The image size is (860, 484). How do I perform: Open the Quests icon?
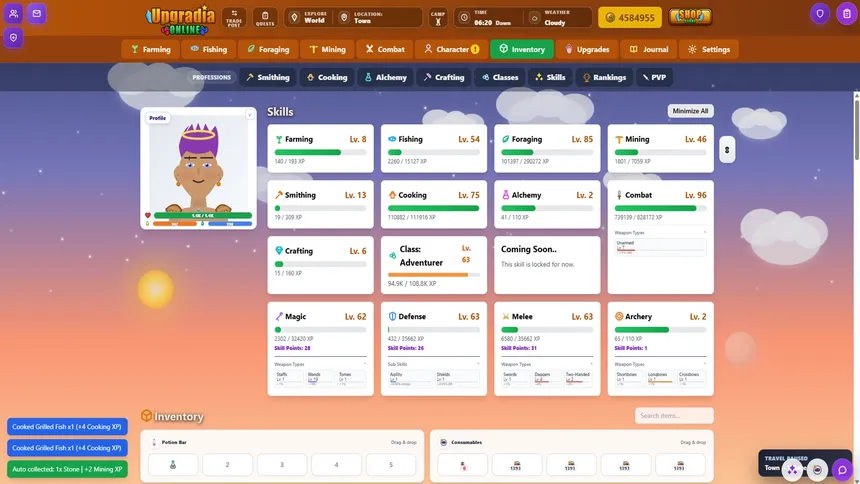tap(265, 18)
